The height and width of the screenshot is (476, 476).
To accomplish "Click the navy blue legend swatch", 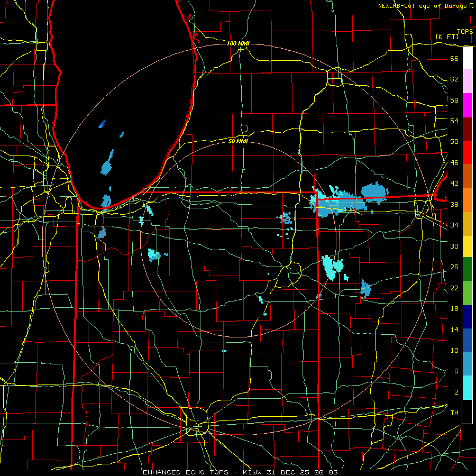I will point(467,317).
